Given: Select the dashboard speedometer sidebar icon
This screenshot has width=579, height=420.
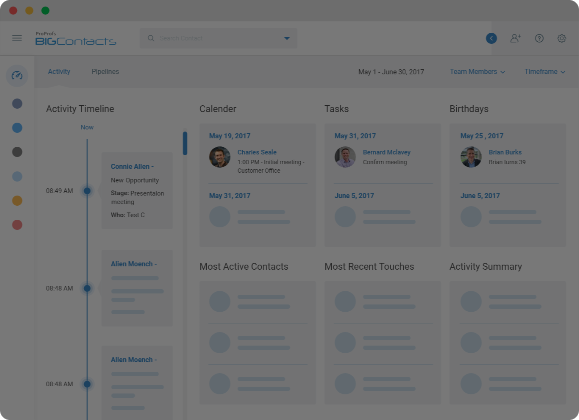Looking at the screenshot, I should coord(17,76).
